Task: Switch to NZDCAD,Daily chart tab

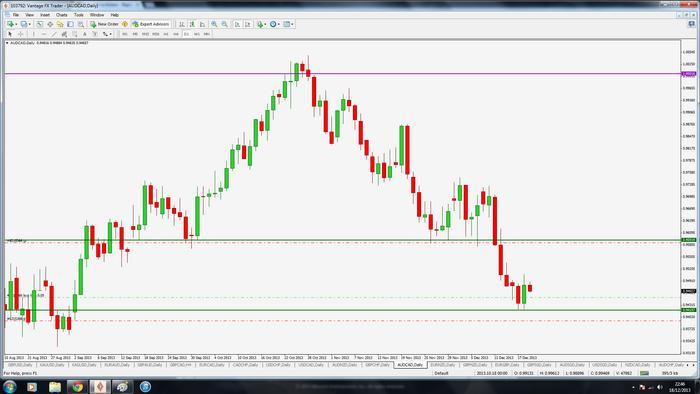Action: point(637,365)
